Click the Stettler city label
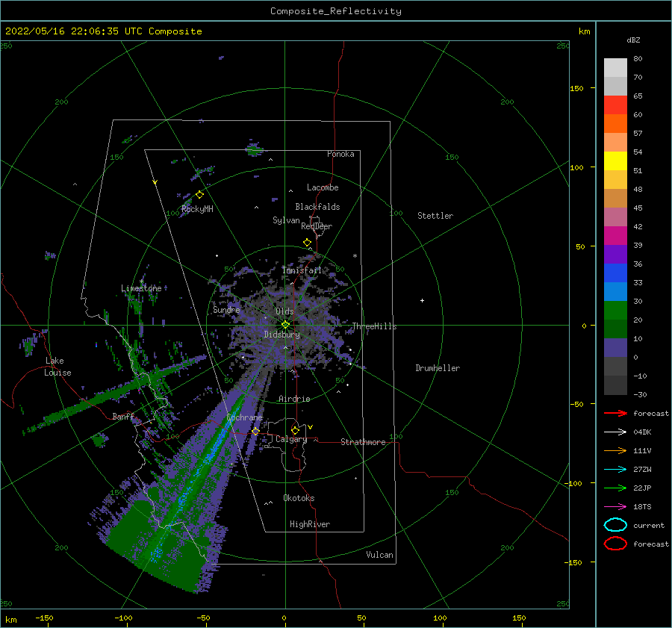The height and width of the screenshot is (628, 672). click(x=435, y=216)
